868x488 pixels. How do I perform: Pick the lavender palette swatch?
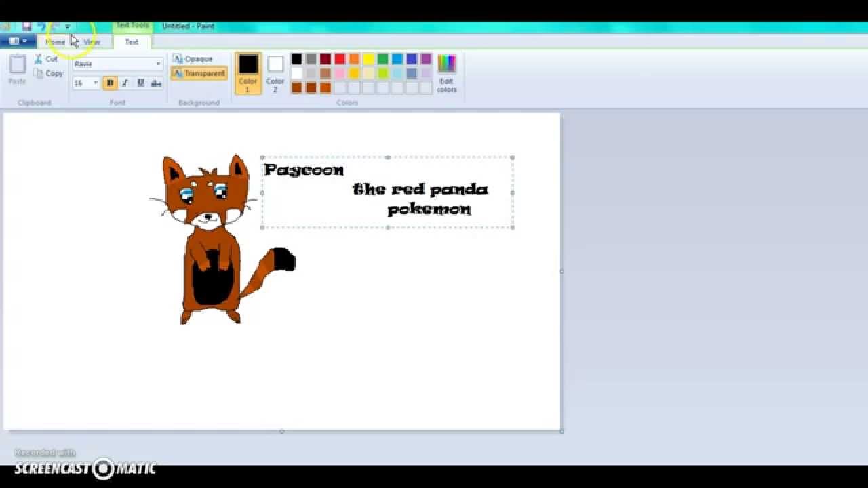(x=426, y=73)
